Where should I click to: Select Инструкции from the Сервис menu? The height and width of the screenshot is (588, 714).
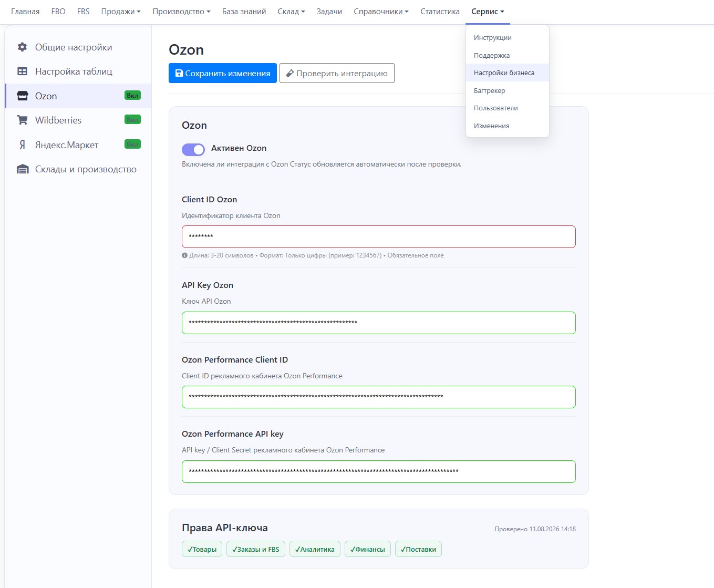pos(508,38)
